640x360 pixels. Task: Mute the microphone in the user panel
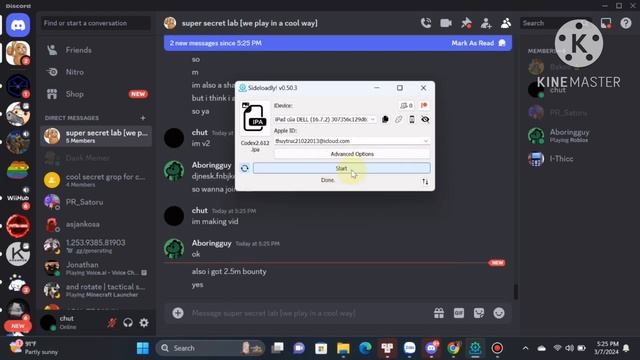click(112, 323)
